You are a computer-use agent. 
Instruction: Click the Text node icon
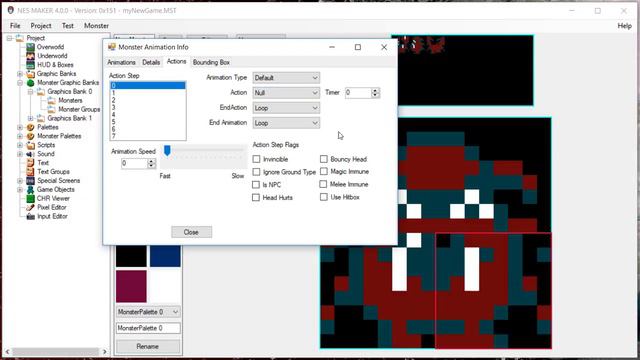point(31,163)
